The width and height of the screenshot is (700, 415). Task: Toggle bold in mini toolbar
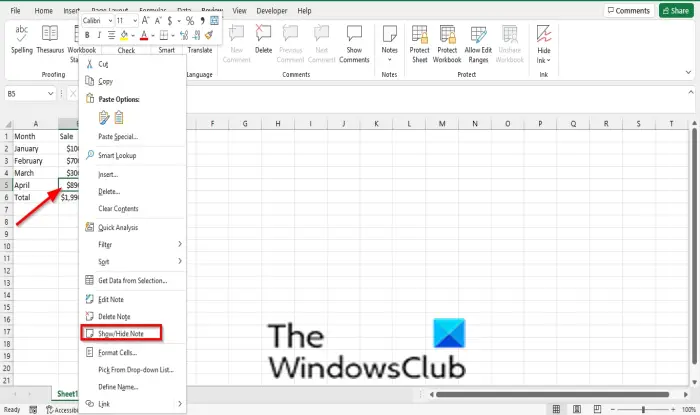point(87,35)
